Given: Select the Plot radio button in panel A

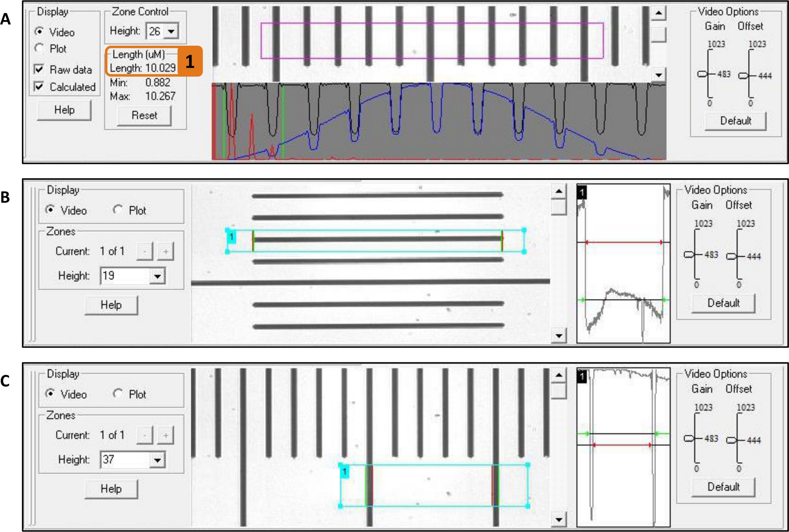Looking at the screenshot, I should click(x=39, y=49).
